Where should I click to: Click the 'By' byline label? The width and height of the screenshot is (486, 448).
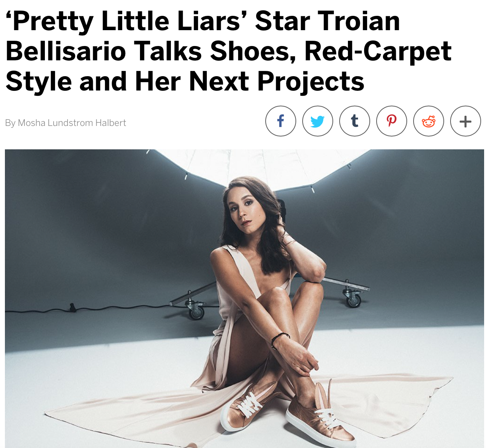(10, 123)
